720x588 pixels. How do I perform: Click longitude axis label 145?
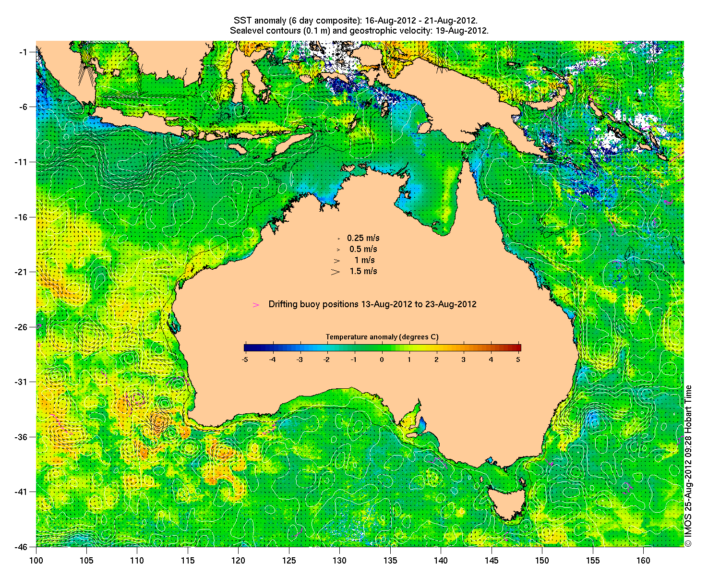(492, 561)
